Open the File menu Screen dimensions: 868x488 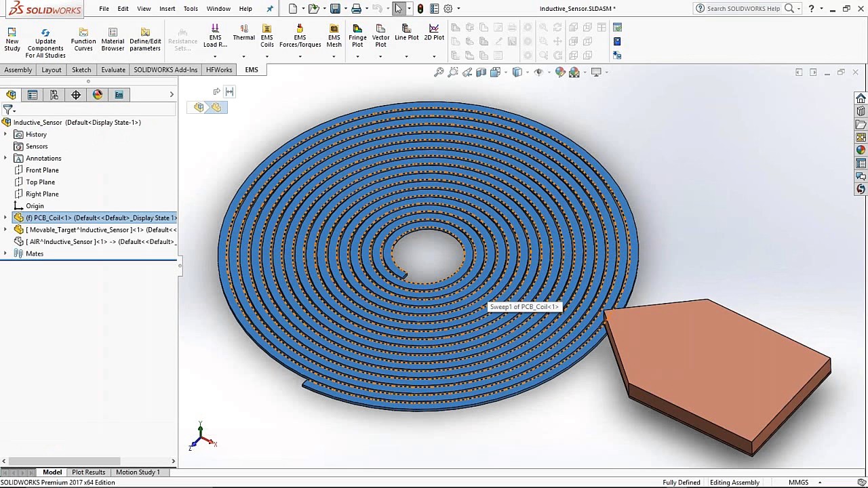[104, 9]
